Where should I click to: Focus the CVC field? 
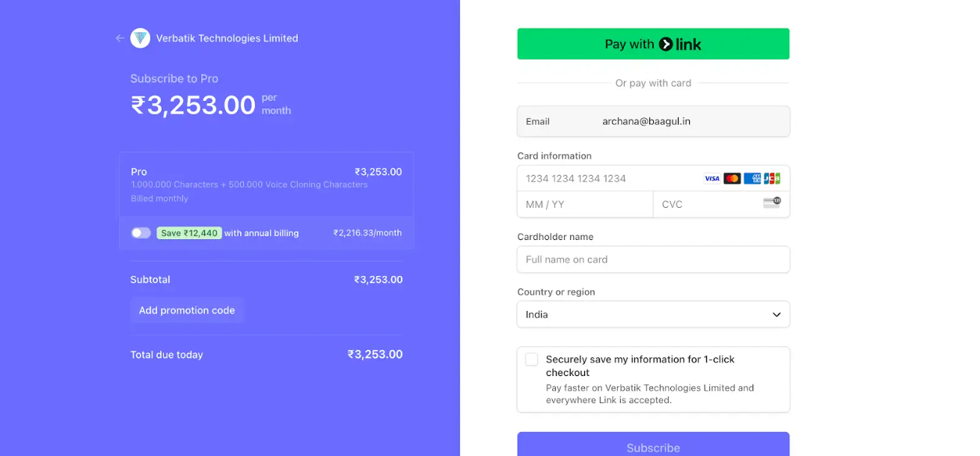point(721,204)
